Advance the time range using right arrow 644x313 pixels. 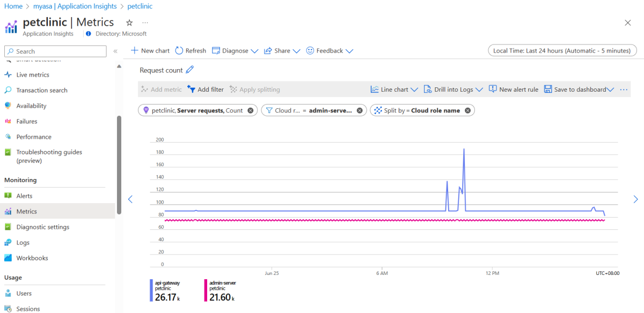pyautogui.click(x=635, y=199)
